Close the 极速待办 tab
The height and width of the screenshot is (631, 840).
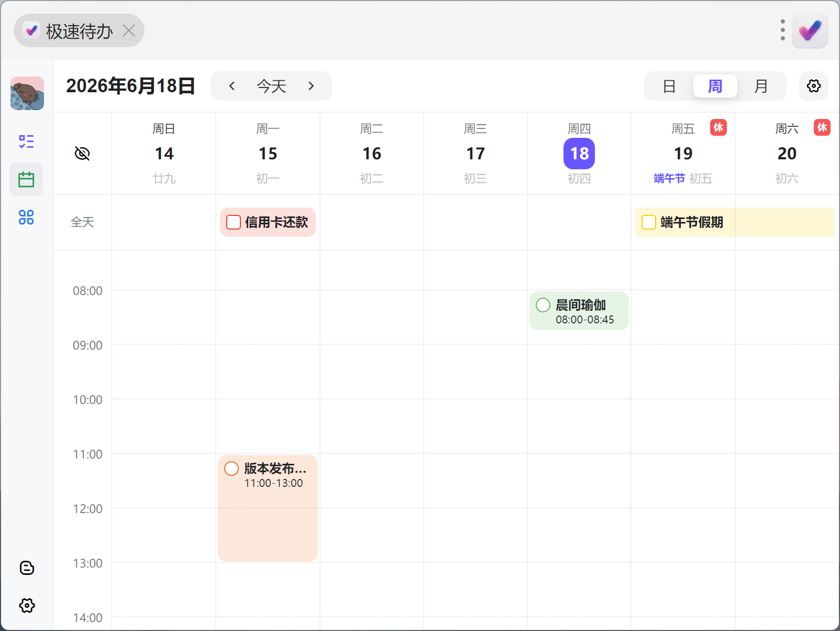click(129, 30)
